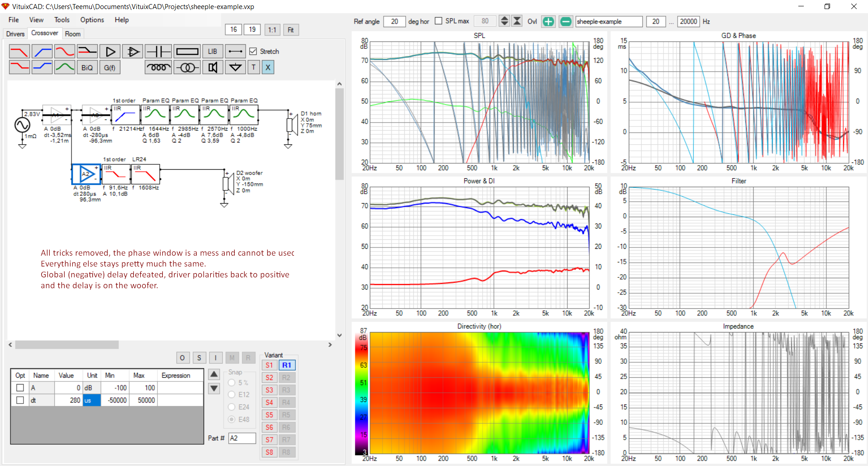Edit the Part # field showing A2
The width and height of the screenshot is (868, 466).
click(x=242, y=438)
